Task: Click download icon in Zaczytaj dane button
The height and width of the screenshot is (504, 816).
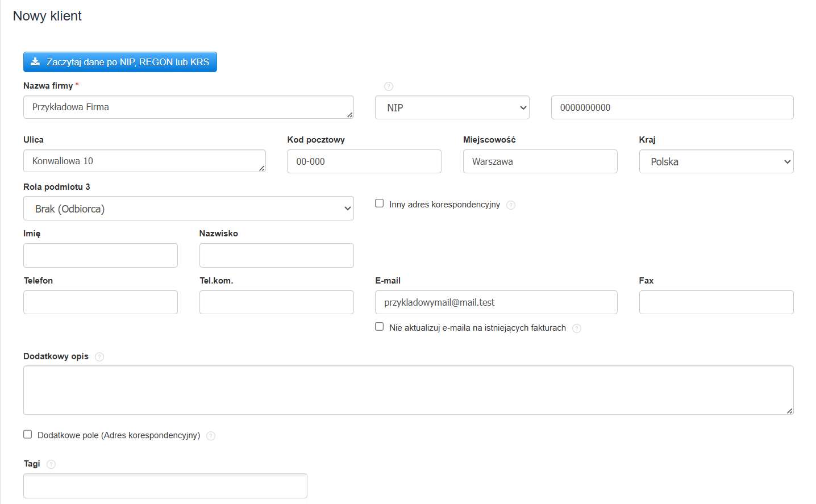Action: pos(35,62)
